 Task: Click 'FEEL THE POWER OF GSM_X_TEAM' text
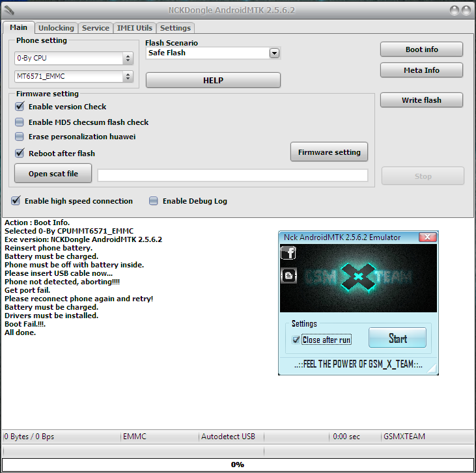(358, 364)
